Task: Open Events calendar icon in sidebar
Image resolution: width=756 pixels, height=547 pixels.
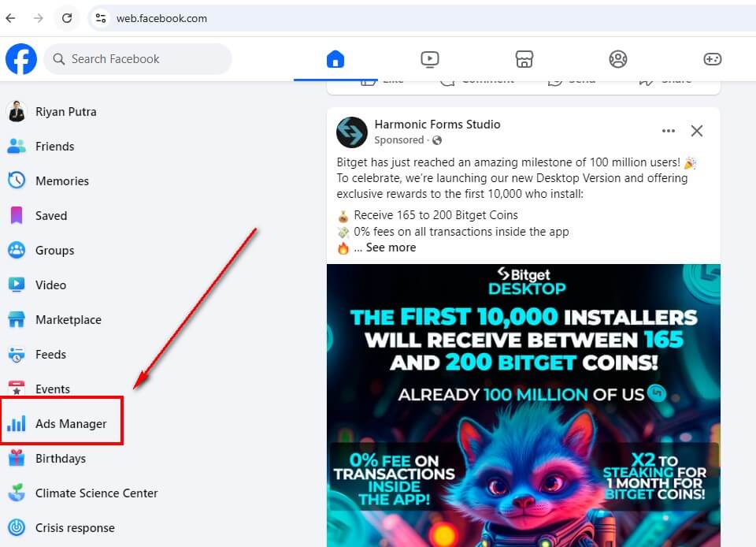Action: point(17,389)
